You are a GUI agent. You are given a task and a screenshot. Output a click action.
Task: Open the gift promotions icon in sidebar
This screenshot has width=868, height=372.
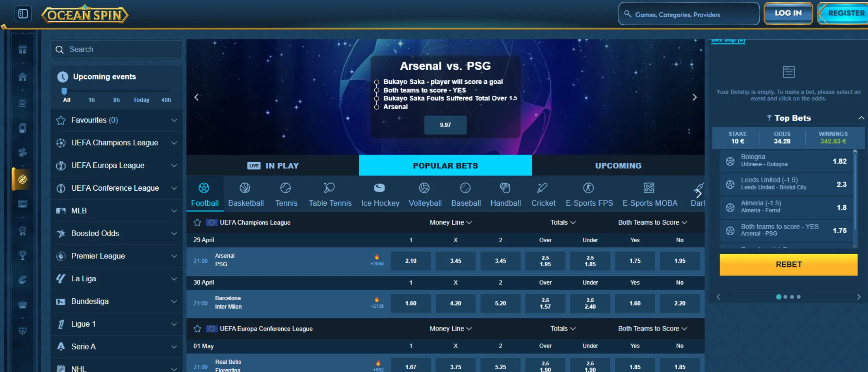22,49
